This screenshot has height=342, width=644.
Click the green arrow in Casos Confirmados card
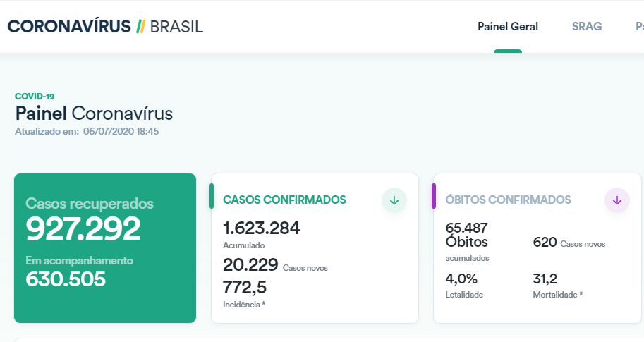coord(394,200)
